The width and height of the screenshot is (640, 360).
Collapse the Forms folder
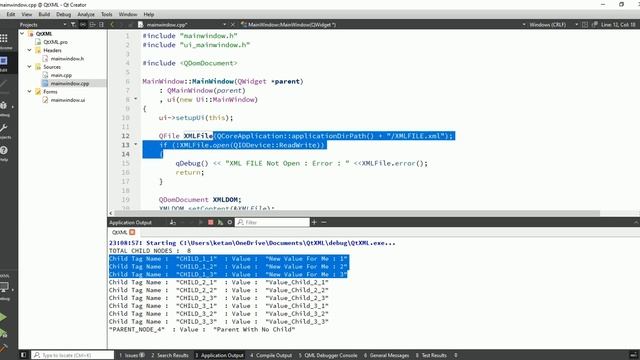click(29, 91)
